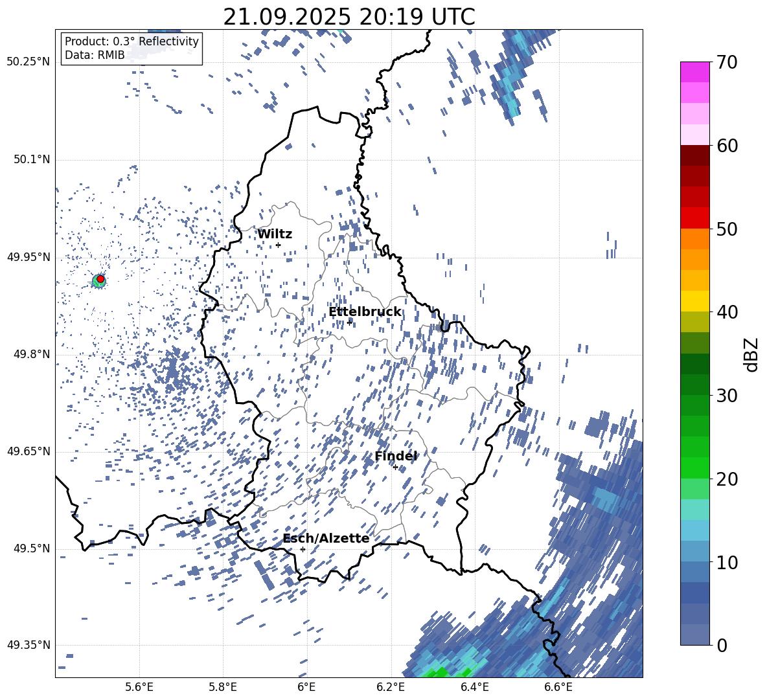Click the colorbar tick label 40
Viewport: 767px width, 700px height.
tap(727, 312)
